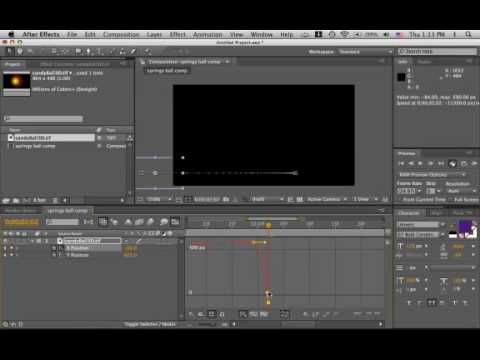Switch to the Project panel tab
The image size is (480, 360).
pos(13,64)
